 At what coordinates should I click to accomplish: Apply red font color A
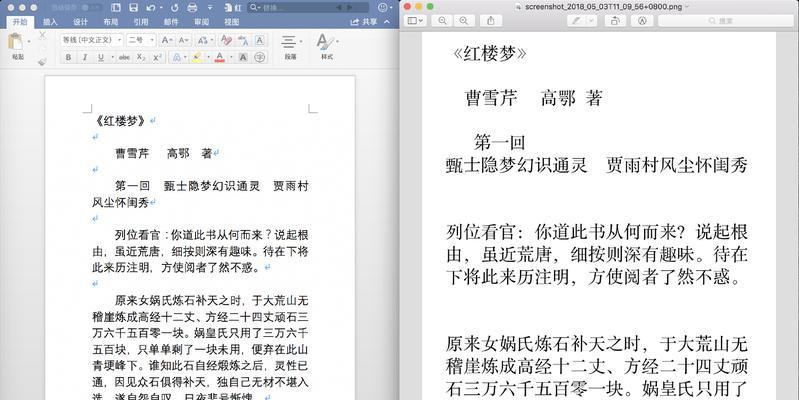click(220, 58)
